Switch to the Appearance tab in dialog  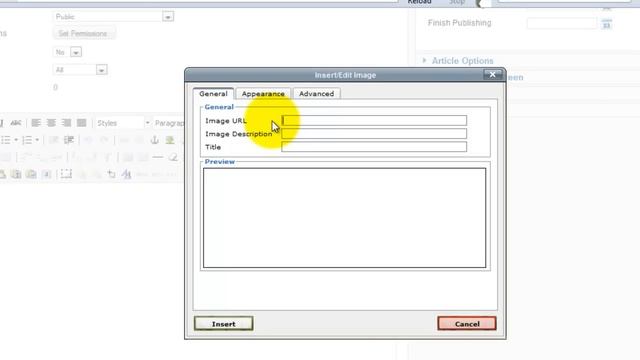[x=263, y=93]
